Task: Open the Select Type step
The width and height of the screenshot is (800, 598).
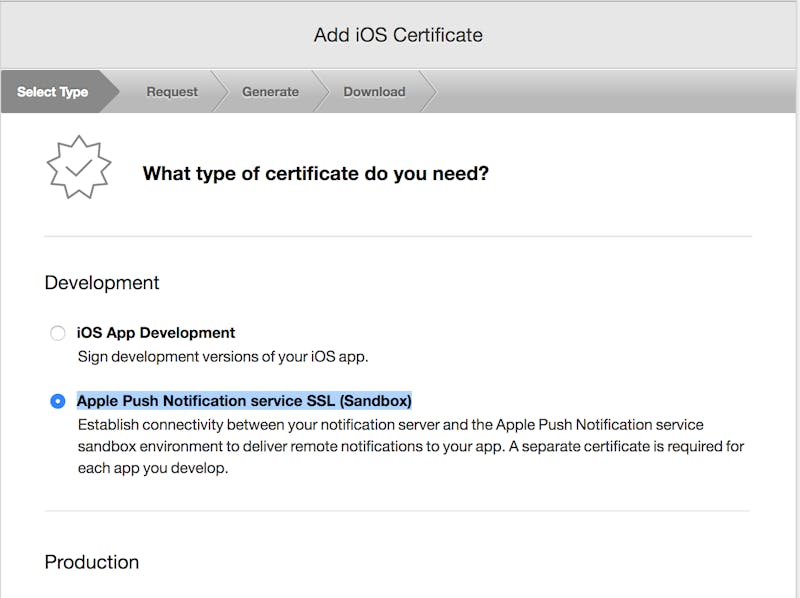Action: pos(52,92)
